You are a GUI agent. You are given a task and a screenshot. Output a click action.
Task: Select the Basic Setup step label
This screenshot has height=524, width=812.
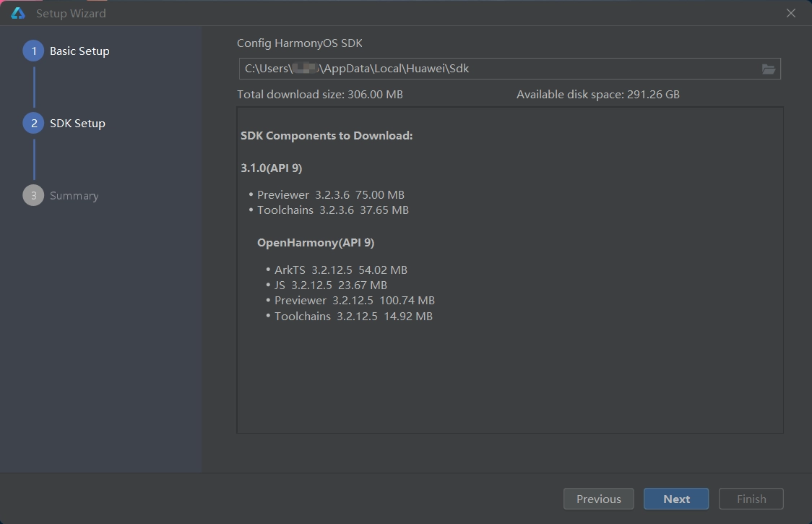coord(79,51)
